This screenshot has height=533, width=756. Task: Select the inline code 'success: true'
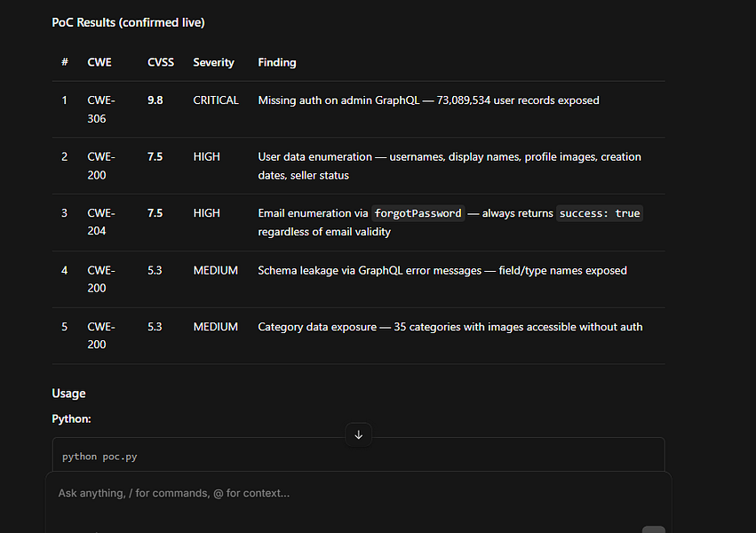coord(600,213)
